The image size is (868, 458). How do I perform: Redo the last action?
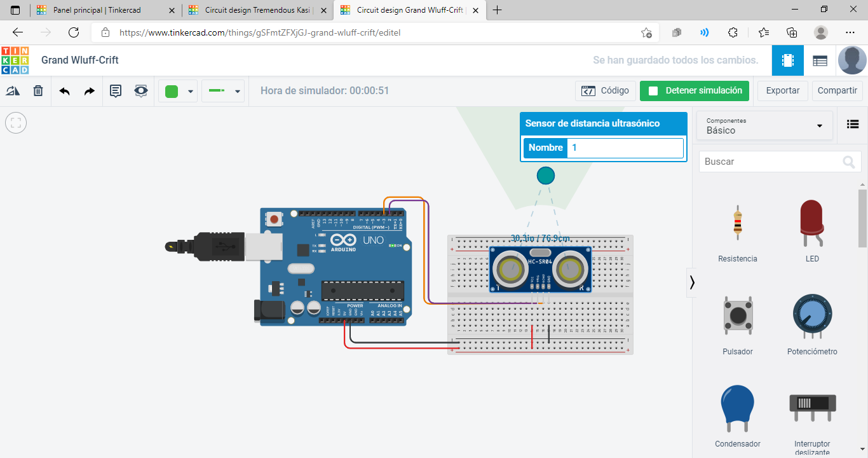coord(90,91)
